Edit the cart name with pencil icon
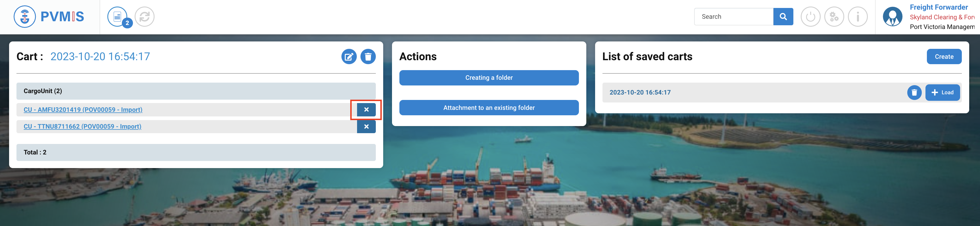The image size is (980, 226). coord(349,57)
